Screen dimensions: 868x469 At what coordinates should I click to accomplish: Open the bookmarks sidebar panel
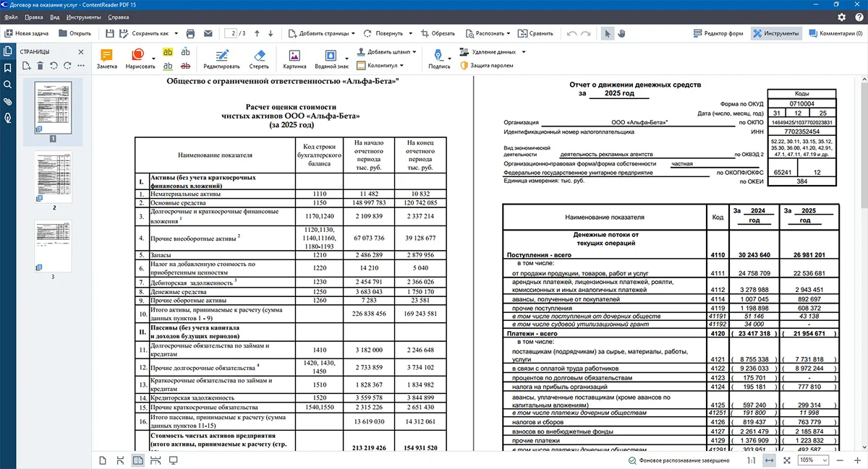[x=8, y=68]
